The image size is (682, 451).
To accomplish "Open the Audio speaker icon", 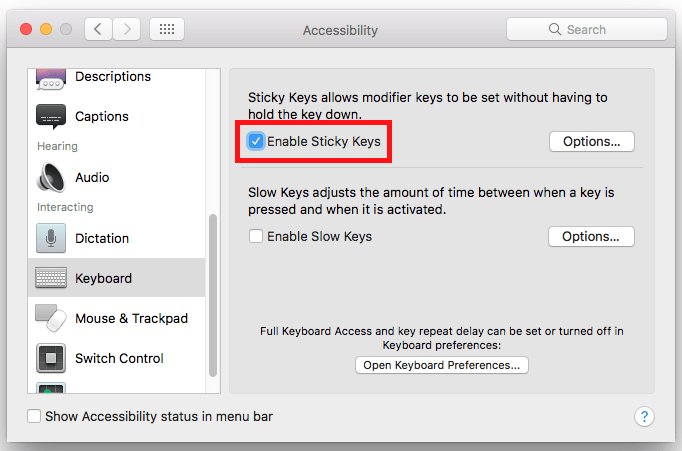I will 51,177.
